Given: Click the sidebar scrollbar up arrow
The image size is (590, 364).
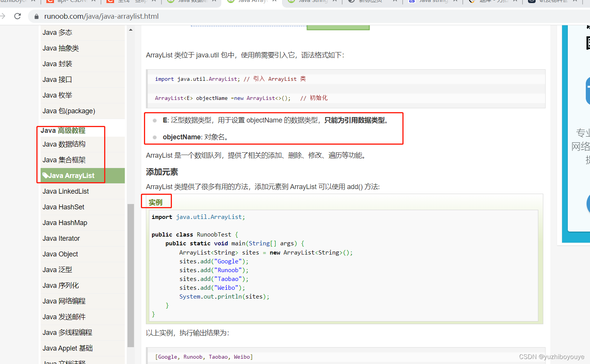Looking at the screenshot, I should (x=131, y=30).
